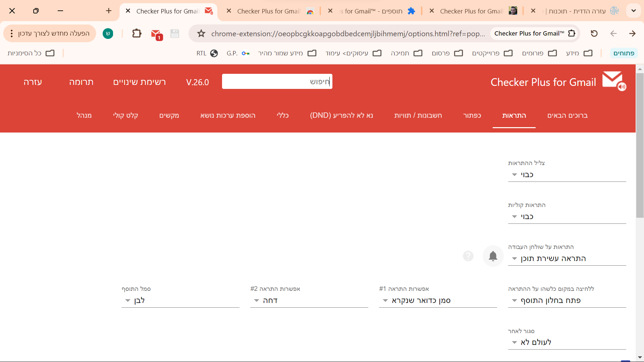Image resolution: width=644 pixels, height=362 pixels.
Task: Bookmark this page with the star icon
Action: (201, 34)
